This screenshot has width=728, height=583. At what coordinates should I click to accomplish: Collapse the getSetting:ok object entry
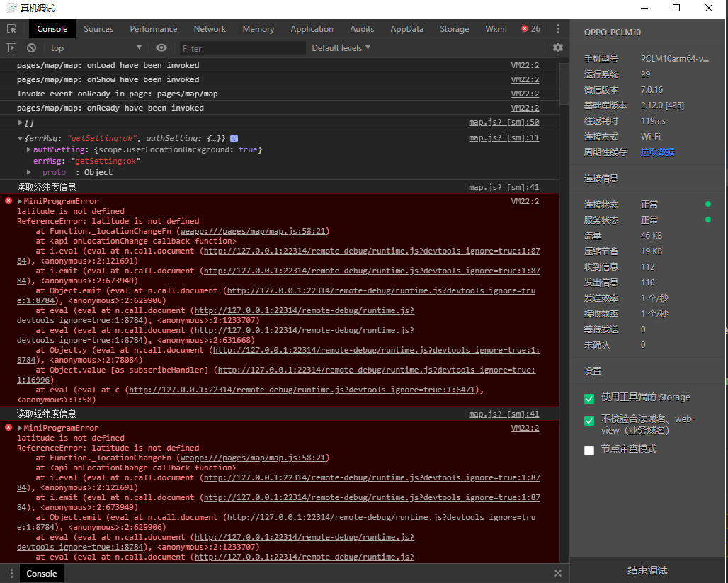click(20, 138)
